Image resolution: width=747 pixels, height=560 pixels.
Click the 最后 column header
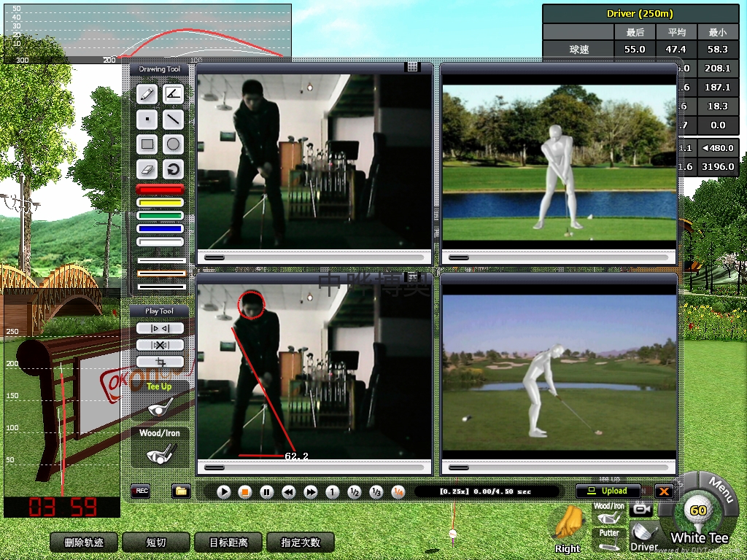point(635,32)
